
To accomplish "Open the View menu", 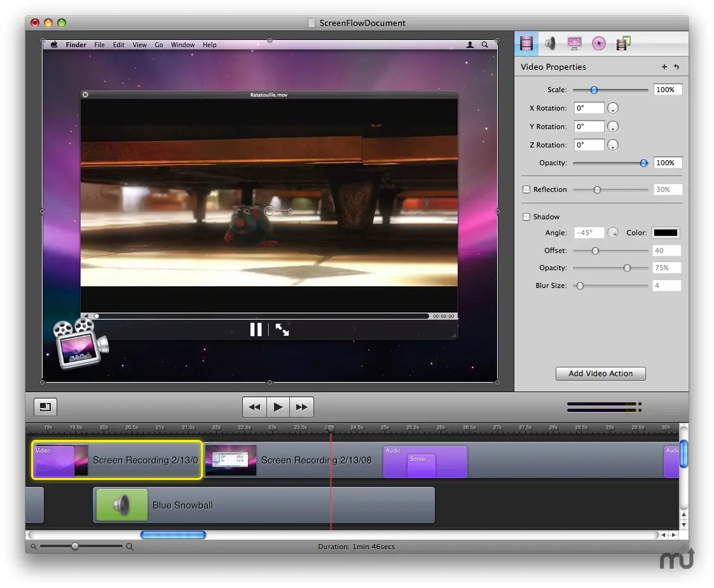I will (x=139, y=44).
